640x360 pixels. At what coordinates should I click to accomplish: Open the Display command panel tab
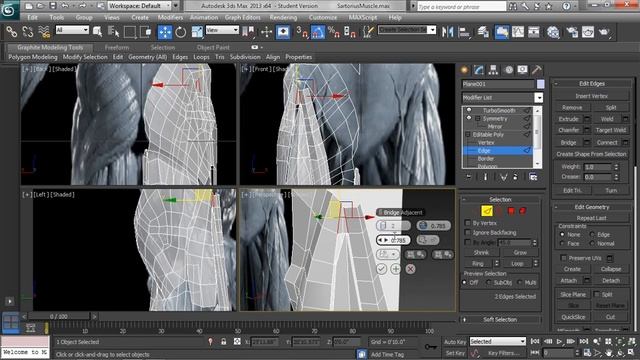click(522, 70)
